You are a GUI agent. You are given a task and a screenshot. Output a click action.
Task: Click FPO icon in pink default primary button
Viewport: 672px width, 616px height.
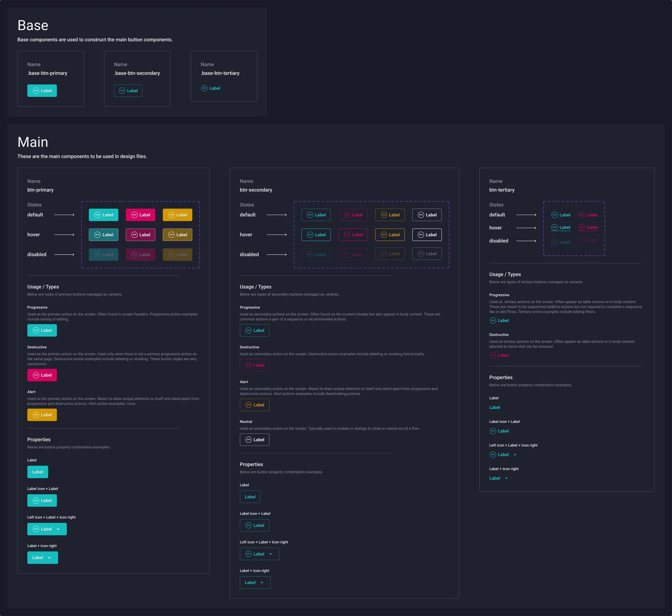coord(134,215)
